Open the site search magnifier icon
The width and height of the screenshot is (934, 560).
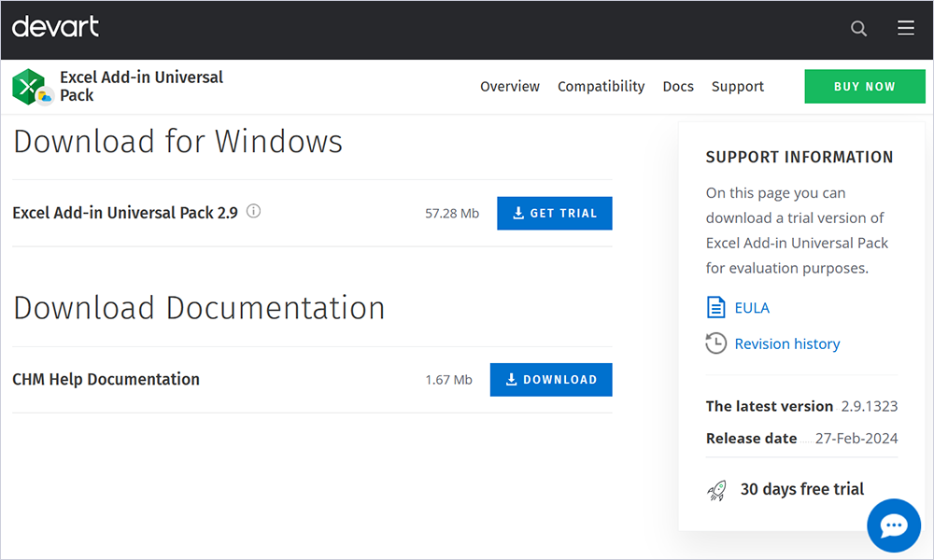[858, 28]
